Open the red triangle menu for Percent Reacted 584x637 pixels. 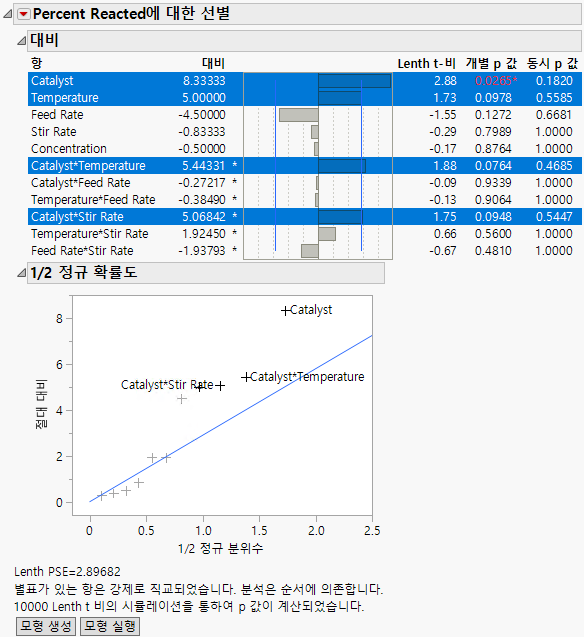tap(24, 14)
